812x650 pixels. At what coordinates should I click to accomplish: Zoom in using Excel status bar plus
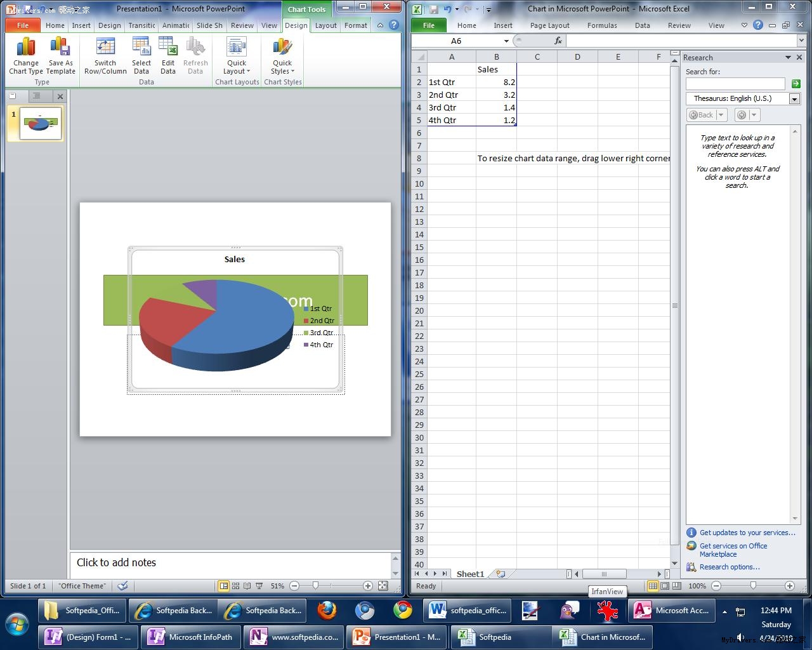(789, 586)
